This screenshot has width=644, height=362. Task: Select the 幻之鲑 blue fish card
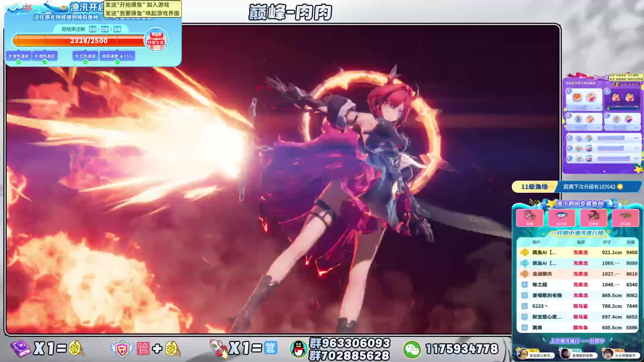click(x=561, y=217)
